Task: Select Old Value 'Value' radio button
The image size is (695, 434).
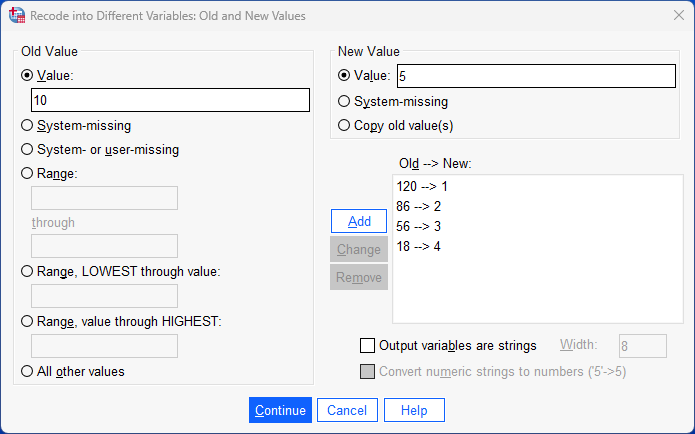Action: click(27, 75)
